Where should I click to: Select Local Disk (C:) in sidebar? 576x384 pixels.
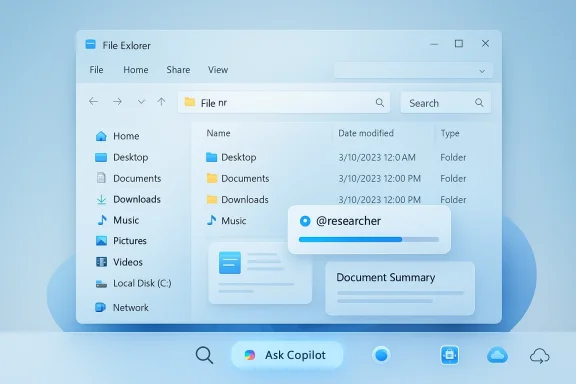(133, 283)
